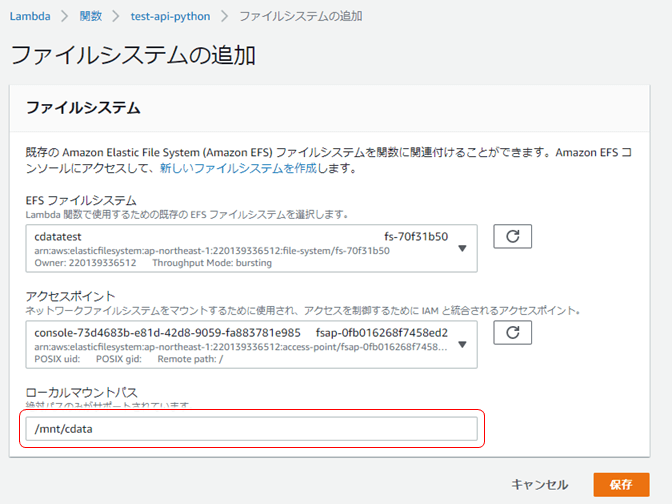Open 新しいファイルシステムを作成 link
The height and width of the screenshot is (504, 672).
coord(238,168)
